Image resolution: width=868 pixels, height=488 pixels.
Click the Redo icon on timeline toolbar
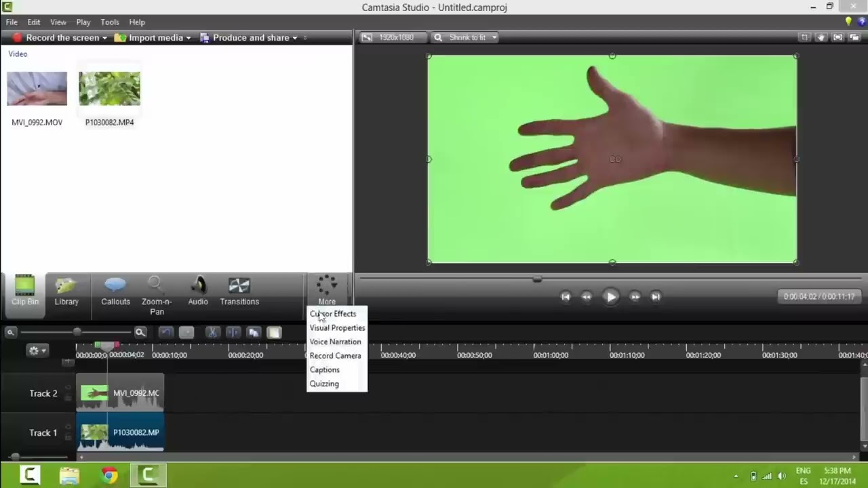pos(186,332)
